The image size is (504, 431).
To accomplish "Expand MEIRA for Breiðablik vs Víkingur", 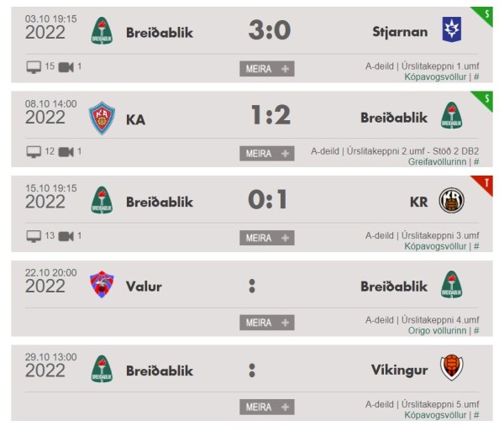I will click(x=267, y=407).
